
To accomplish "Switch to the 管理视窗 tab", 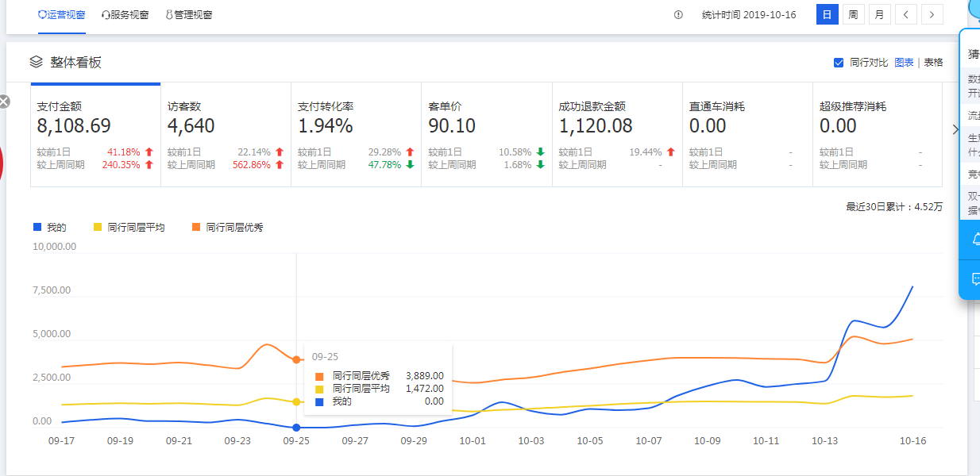I will (189, 15).
